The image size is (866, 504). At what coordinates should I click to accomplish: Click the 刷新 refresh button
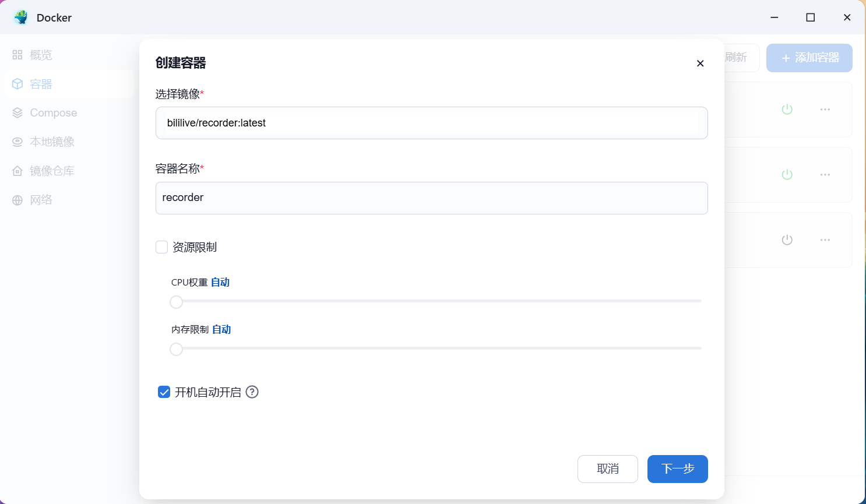(x=741, y=58)
